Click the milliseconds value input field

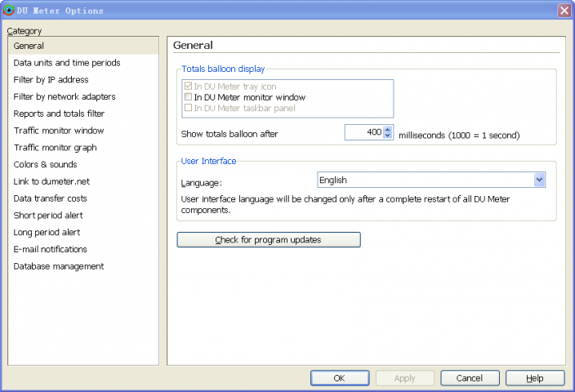(x=363, y=132)
